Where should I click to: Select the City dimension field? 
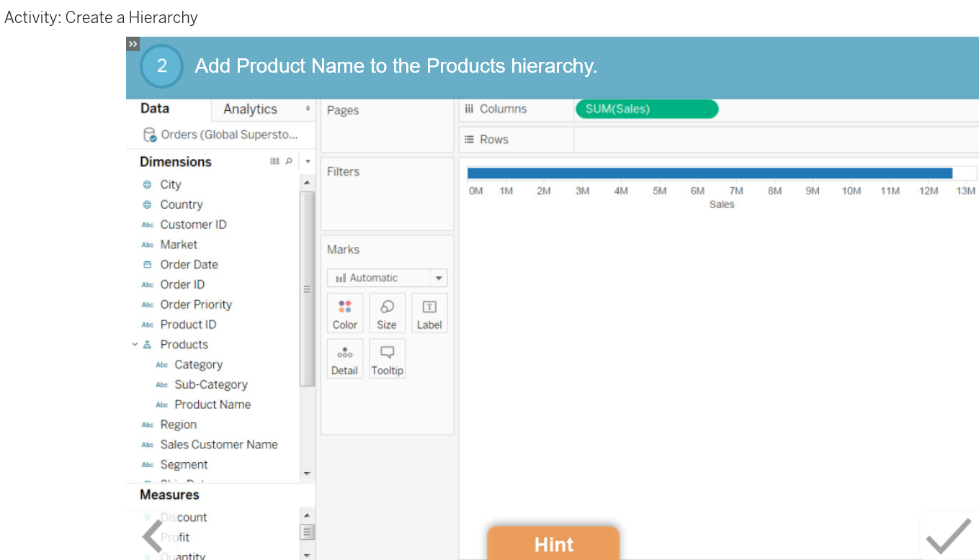tap(171, 185)
